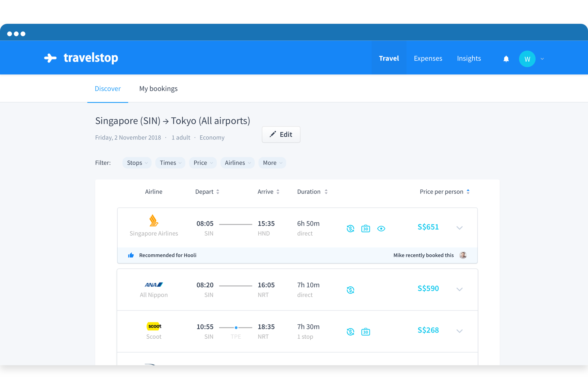The width and height of the screenshot is (588, 389).
Task: Click 30kg baggage icon on Singapore Airlines row
Action: (x=365, y=229)
